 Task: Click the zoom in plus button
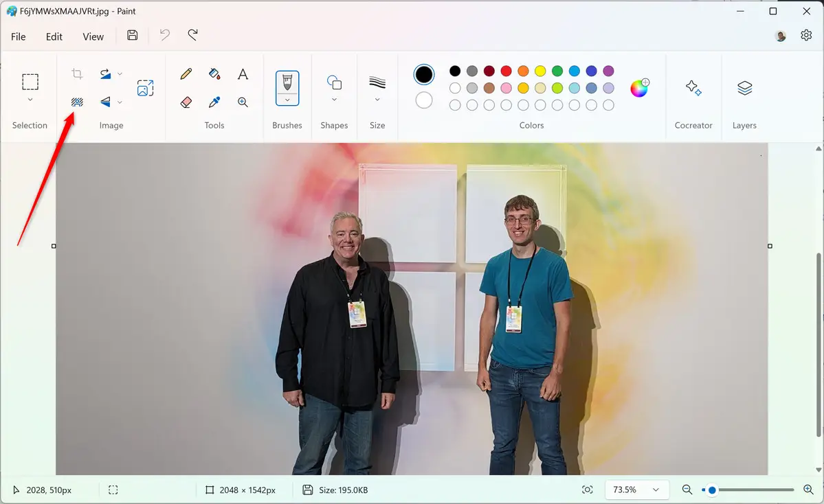click(x=808, y=490)
